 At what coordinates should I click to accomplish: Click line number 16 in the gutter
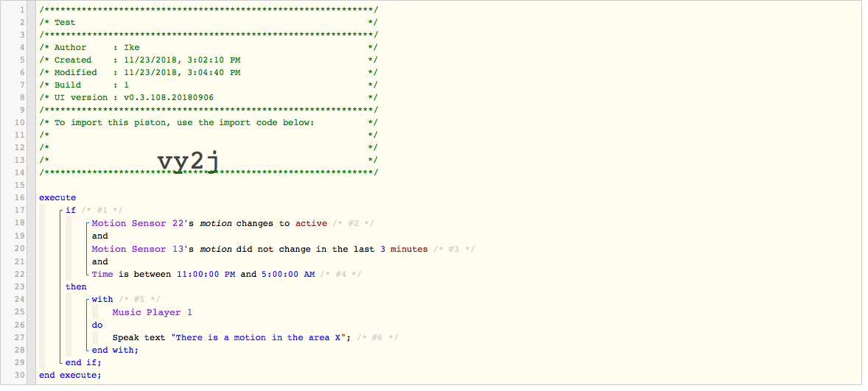[21, 197]
